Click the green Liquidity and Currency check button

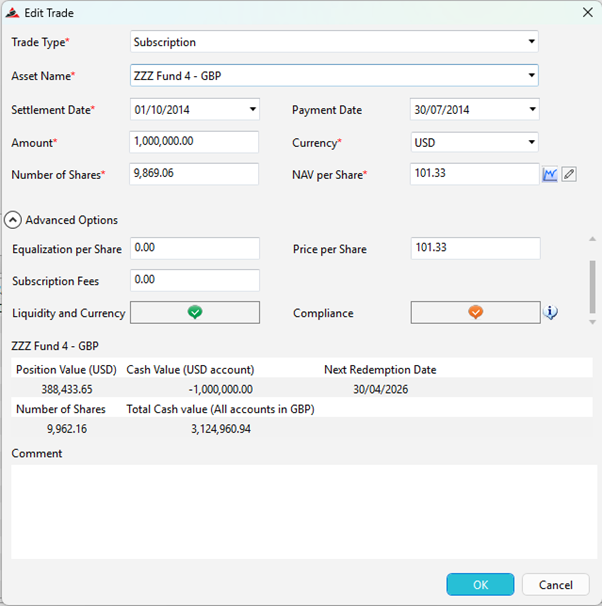(x=195, y=312)
